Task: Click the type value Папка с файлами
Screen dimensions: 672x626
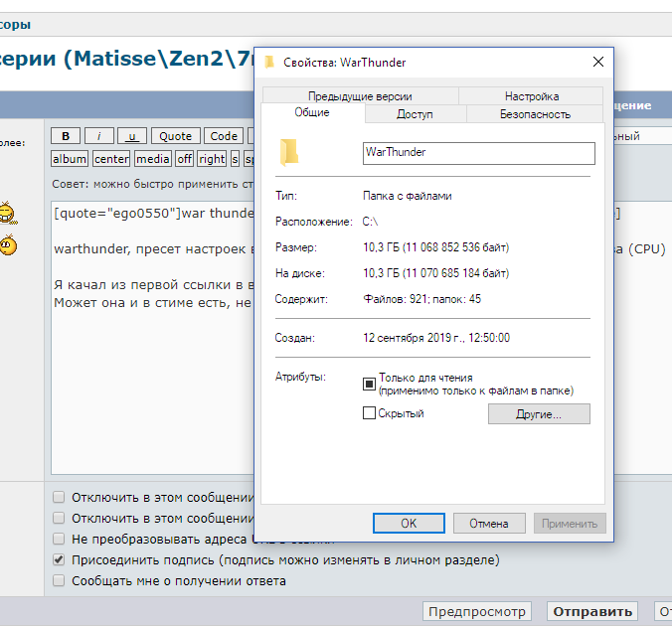Action: 408,196
